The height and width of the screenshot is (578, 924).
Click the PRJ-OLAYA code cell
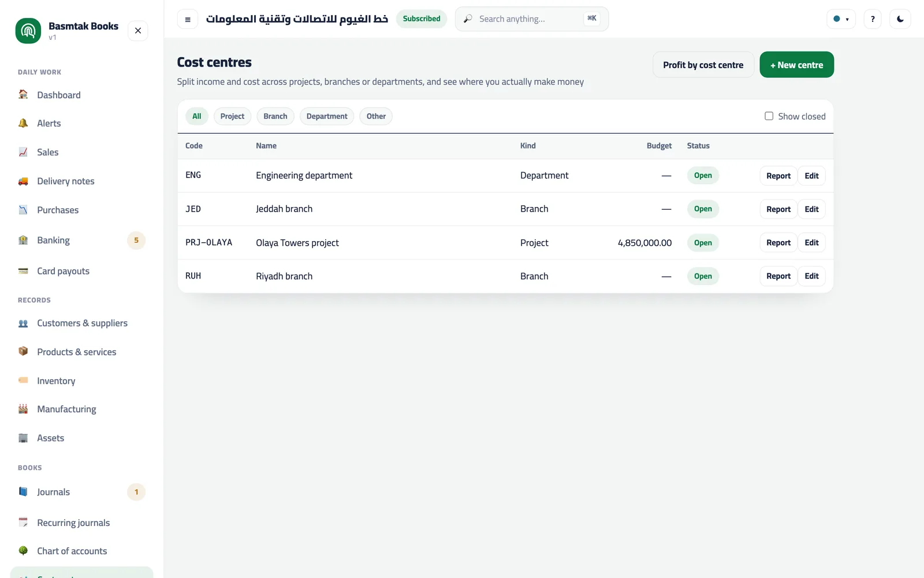point(208,243)
